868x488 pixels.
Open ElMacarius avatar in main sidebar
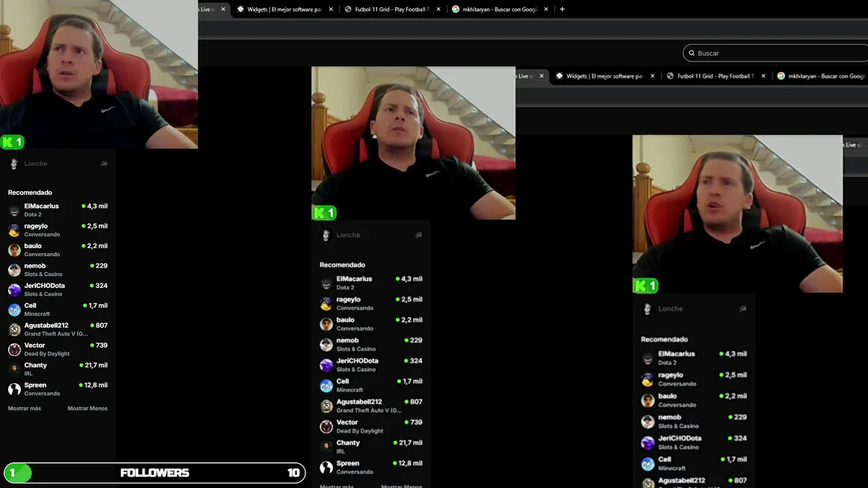[14, 210]
